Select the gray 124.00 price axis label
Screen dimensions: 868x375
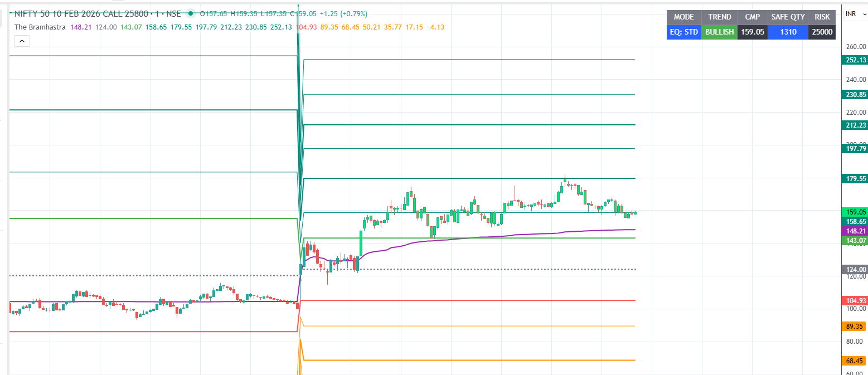point(856,270)
